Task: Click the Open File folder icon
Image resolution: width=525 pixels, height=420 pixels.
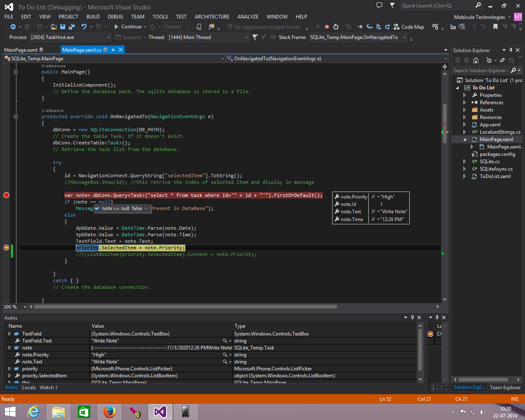Action: pos(54,27)
